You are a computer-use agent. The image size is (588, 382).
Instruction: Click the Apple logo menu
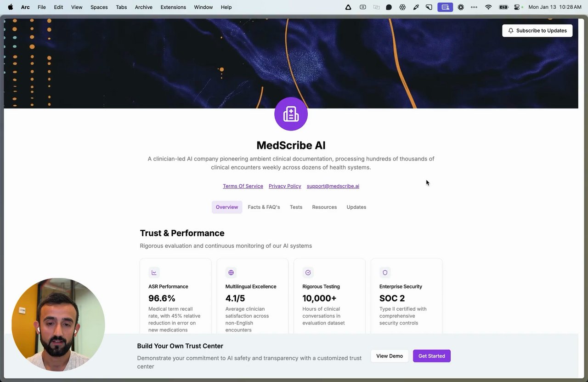(x=11, y=7)
